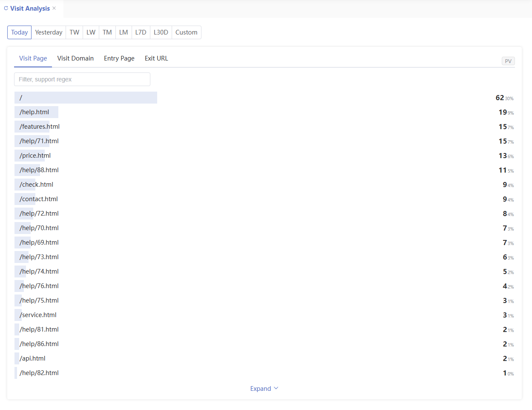Select the L30D time period
This screenshot has height=410, width=532.
pos(161,32)
